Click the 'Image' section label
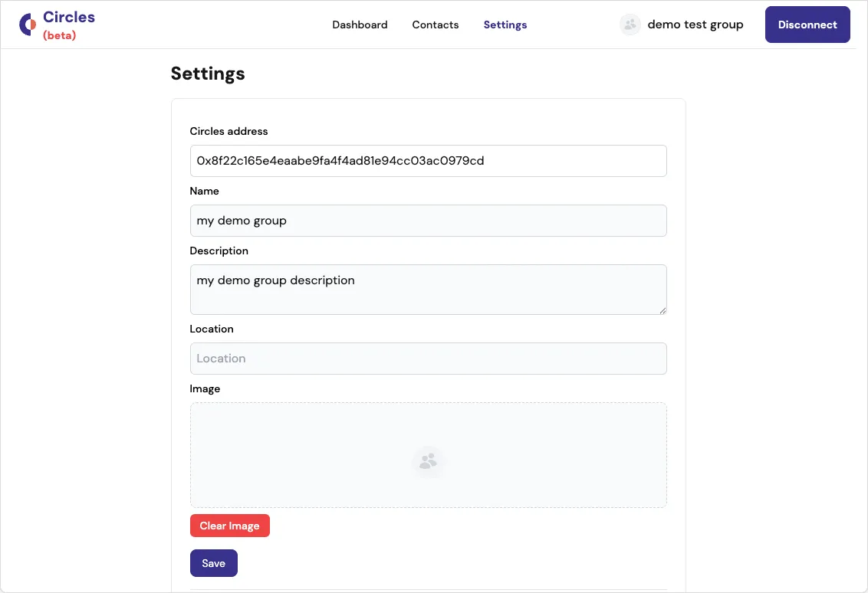This screenshot has height=593, width=868. click(x=205, y=388)
